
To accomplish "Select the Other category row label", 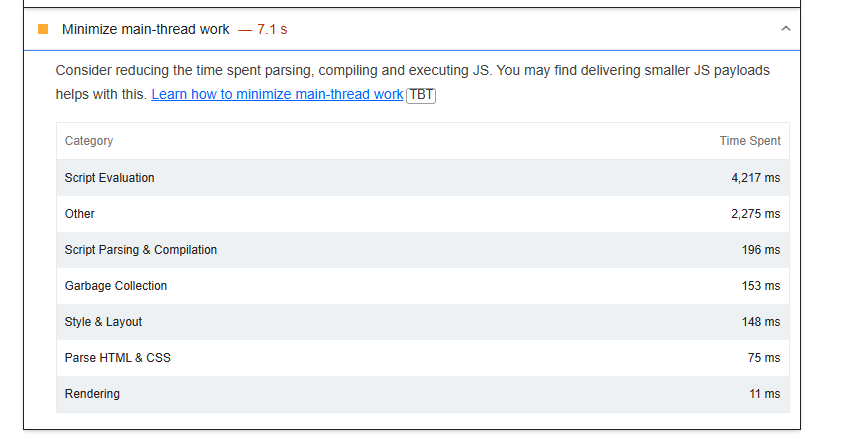I will click(80, 214).
